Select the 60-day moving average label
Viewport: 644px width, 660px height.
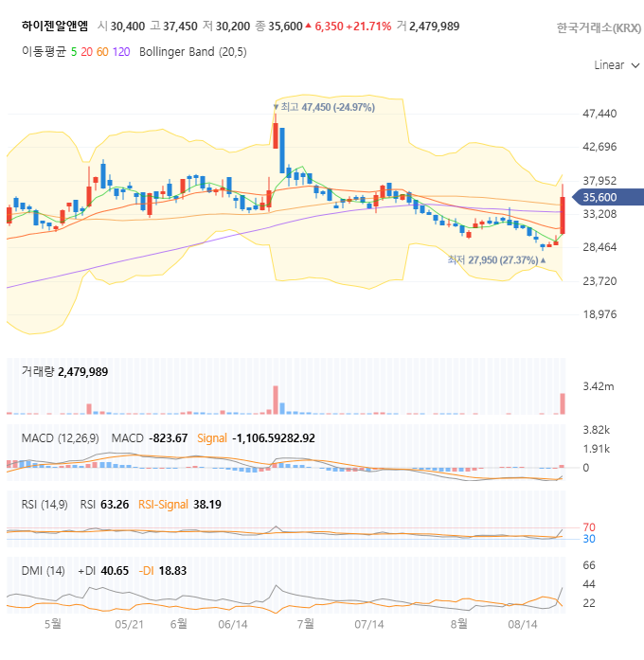pos(102,52)
